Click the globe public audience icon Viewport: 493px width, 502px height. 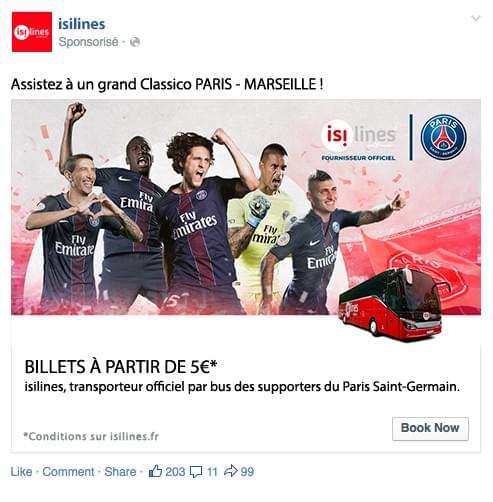[x=135, y=42]
